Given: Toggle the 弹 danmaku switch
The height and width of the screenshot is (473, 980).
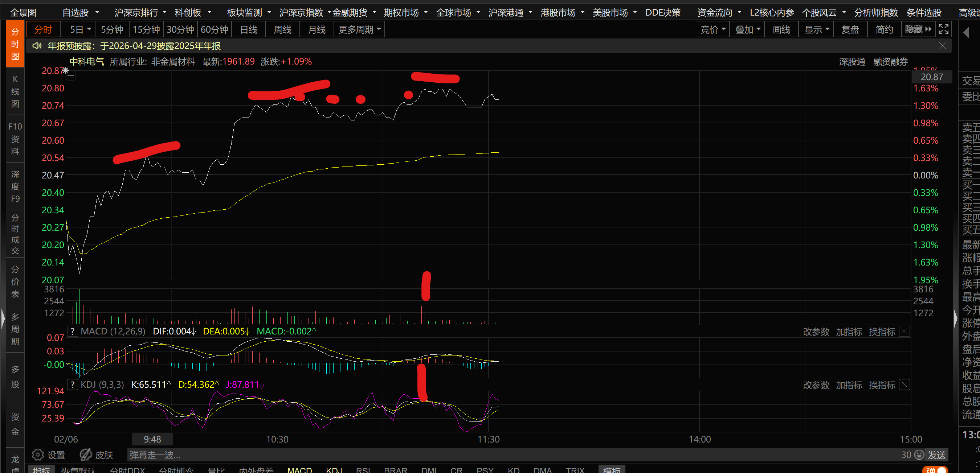Looking at the screenshot, I should [936, 470].
